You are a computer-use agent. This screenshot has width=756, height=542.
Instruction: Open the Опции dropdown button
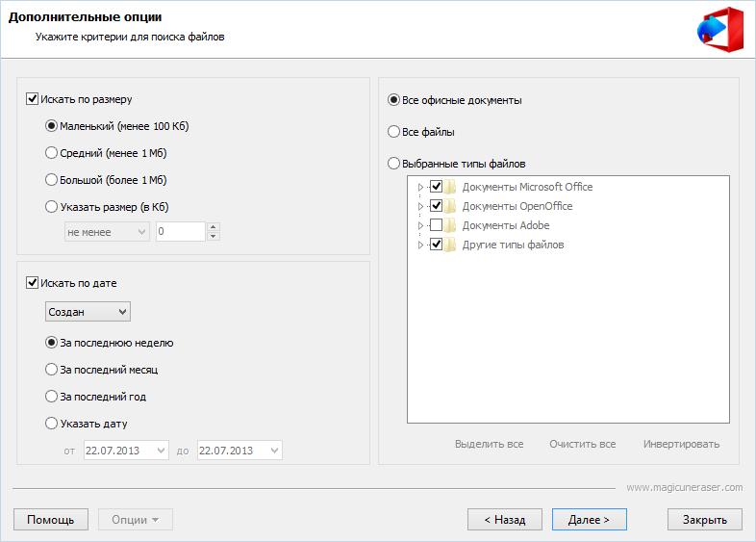(135, 520)
